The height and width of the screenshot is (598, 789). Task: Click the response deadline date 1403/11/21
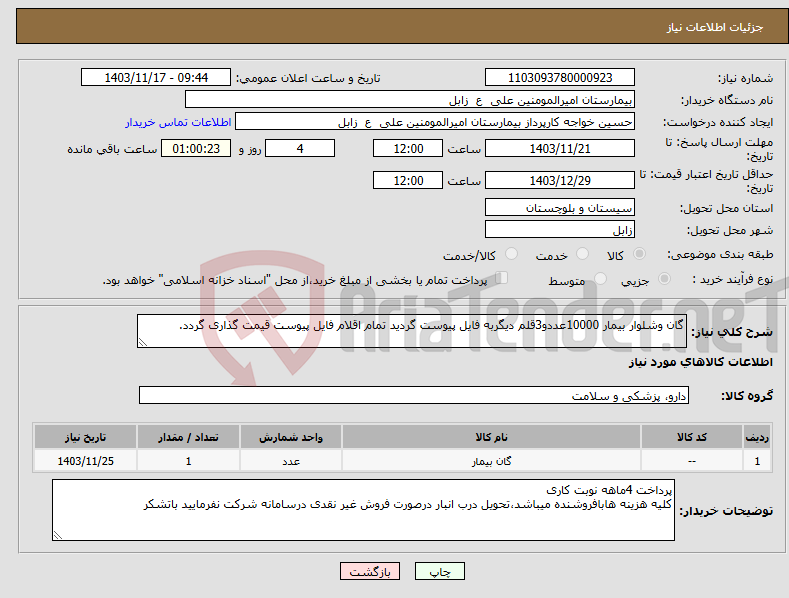pyautogui.click(x=560, y=148)
